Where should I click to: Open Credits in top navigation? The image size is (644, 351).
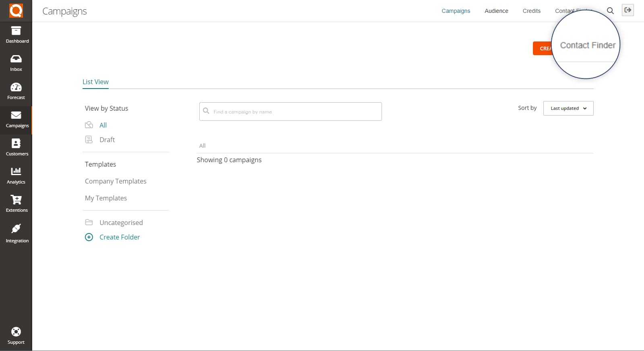[x=531, y=11]
